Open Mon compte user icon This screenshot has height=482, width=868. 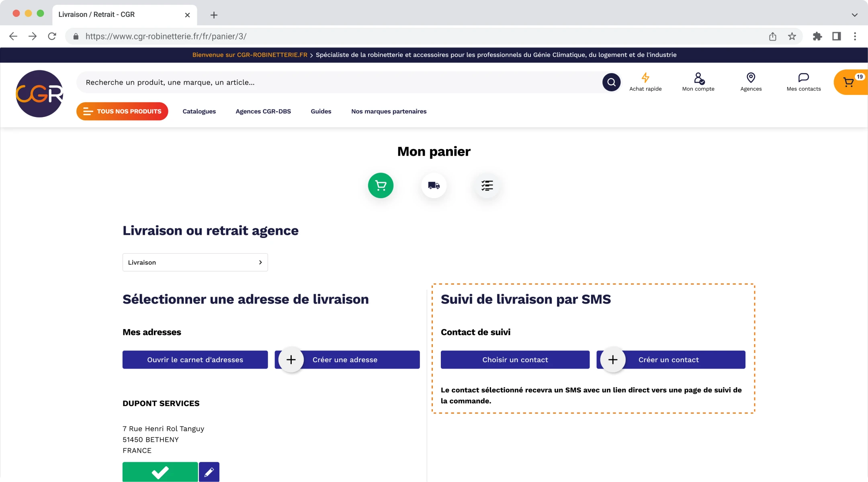coord(698,78)
